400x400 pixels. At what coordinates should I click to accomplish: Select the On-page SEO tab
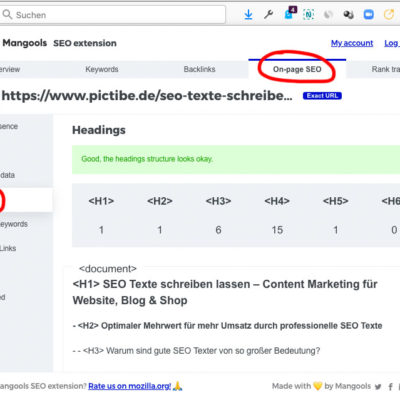coord(297,69)
